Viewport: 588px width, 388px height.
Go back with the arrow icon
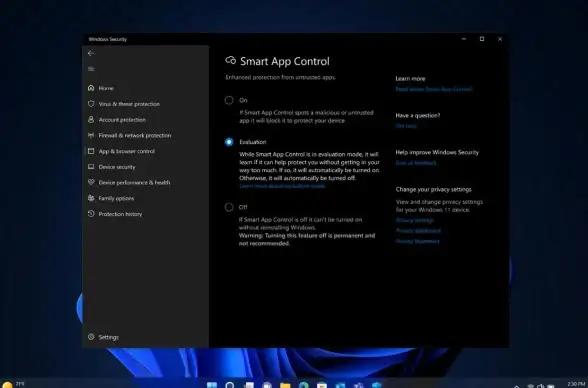coord(91,53)
